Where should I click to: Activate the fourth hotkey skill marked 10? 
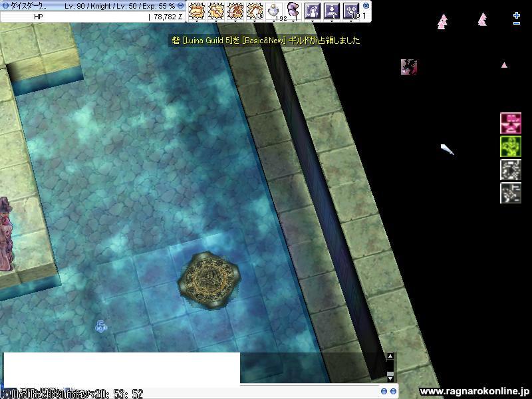255,11
